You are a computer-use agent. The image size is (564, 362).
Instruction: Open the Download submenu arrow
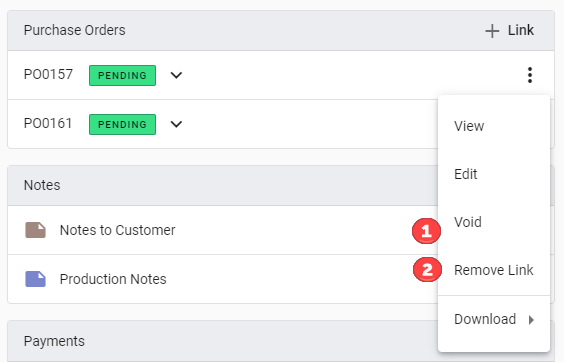[x=531, y=320]
